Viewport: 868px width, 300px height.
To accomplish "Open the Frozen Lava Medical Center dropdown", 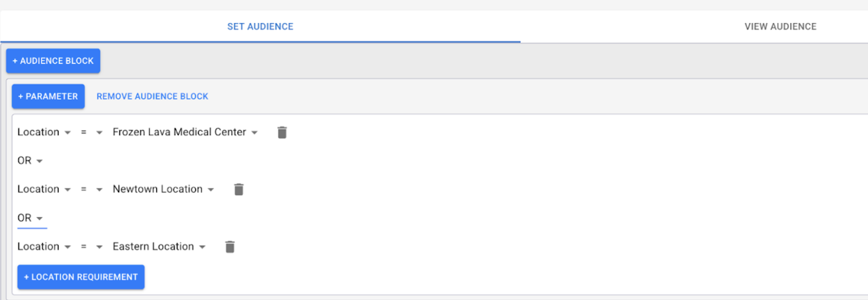I will pos(185,132).
